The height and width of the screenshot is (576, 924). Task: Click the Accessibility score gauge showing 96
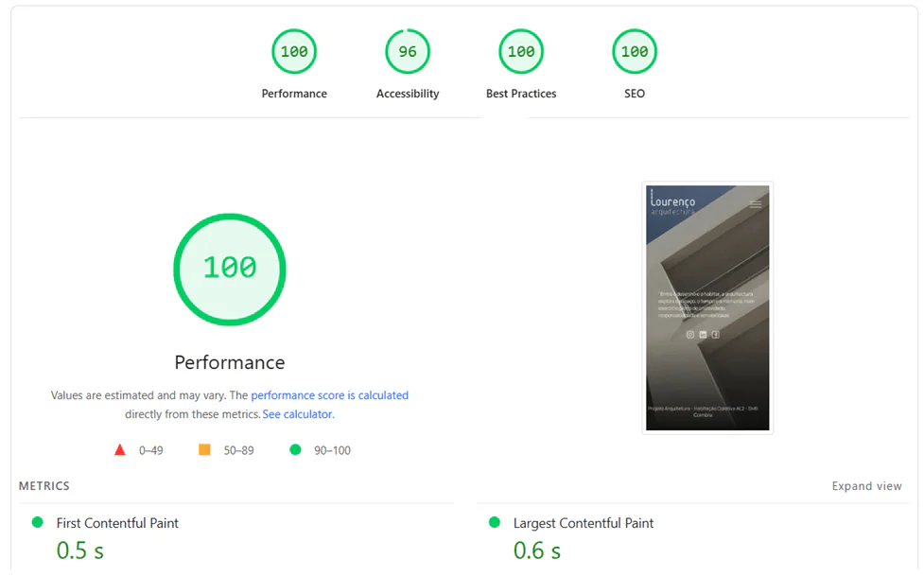[408, 51]
